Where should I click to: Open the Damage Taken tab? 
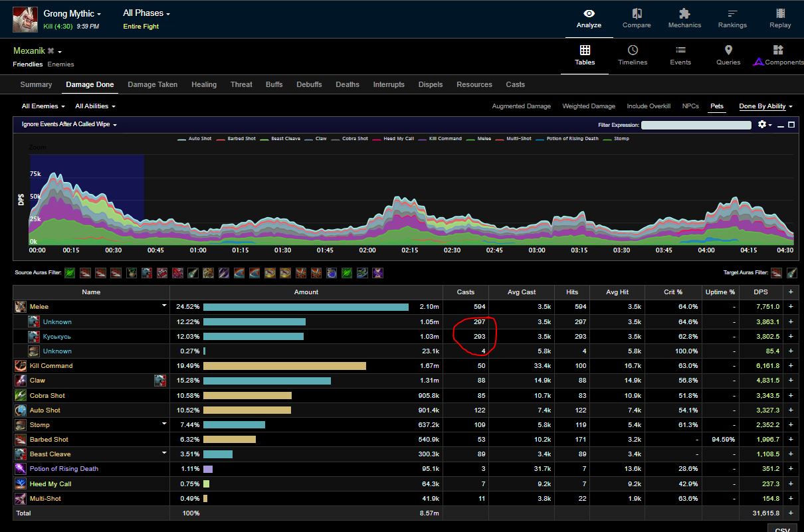(x=152, y=84)
